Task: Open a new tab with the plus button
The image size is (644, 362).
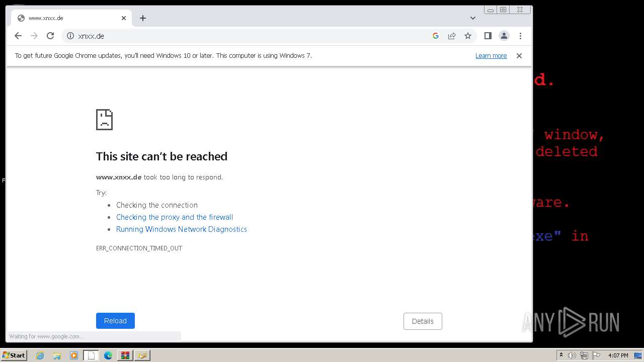Action: coord(143,18)
